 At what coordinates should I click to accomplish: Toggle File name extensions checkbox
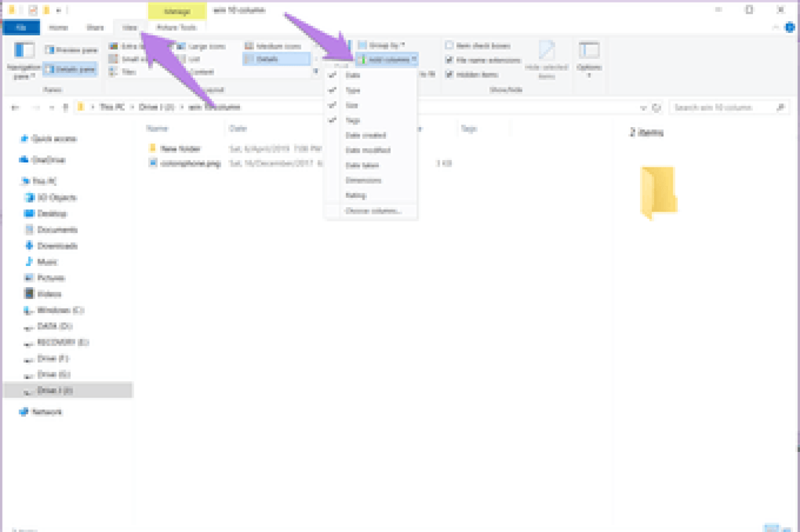450,60
